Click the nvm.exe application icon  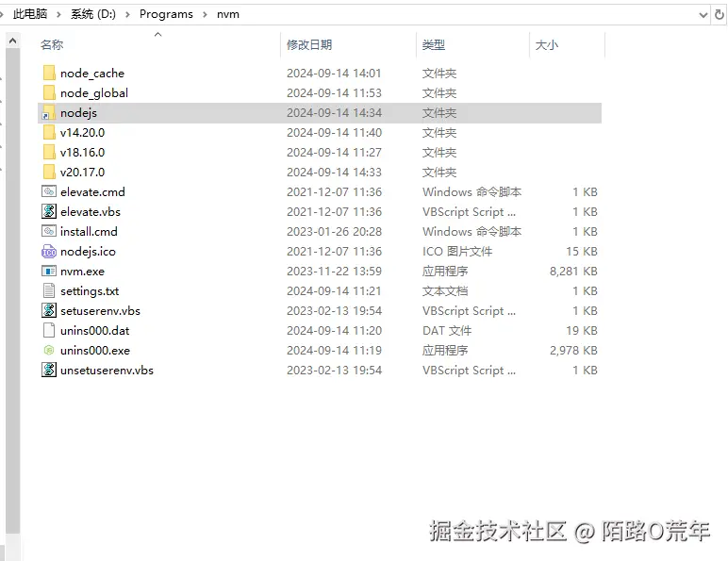(49, 272)
